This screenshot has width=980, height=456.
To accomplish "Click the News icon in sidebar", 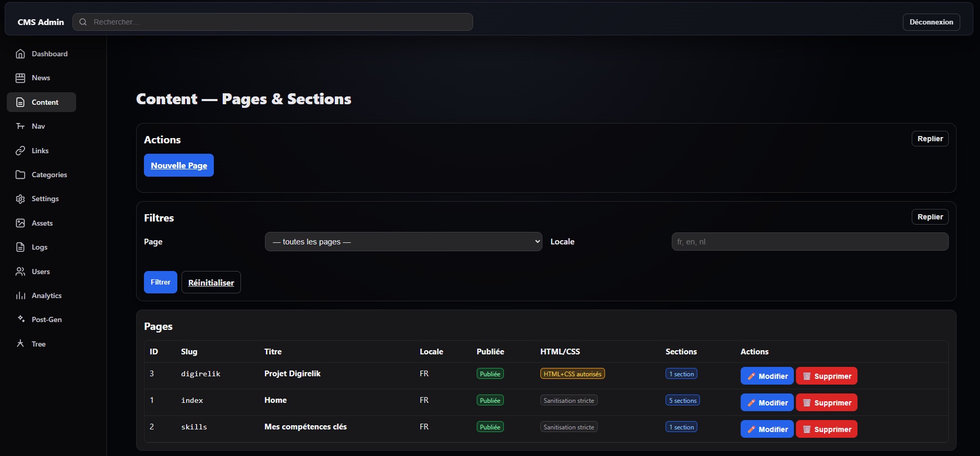I will click(20, 78).
